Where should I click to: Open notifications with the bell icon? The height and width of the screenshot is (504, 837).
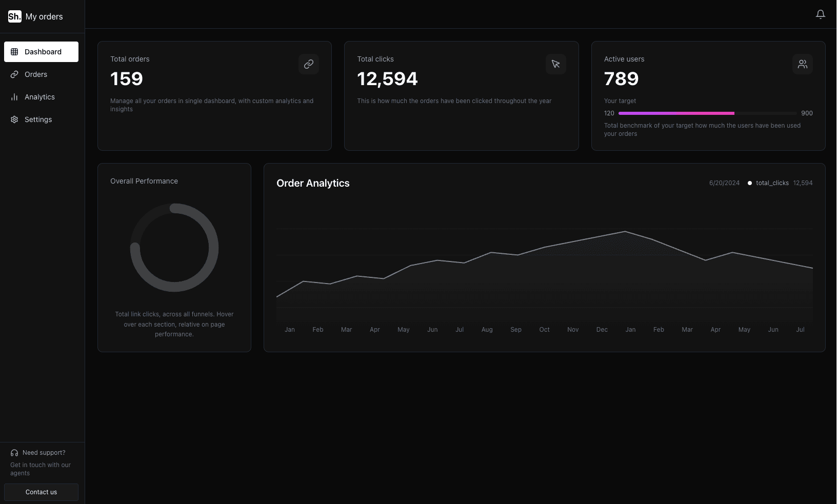(820, 14)
